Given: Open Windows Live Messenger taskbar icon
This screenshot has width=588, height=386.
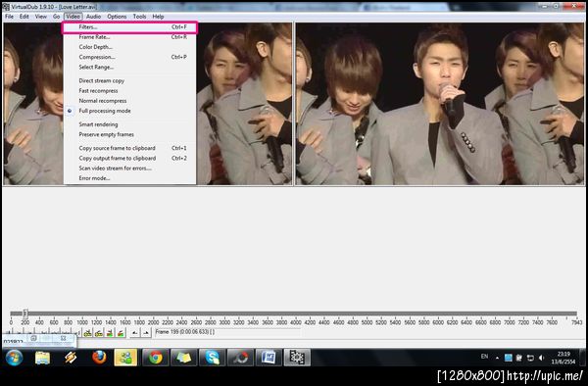Looking at the screenshot, I should pyautogui.click(x=125, y=358).
